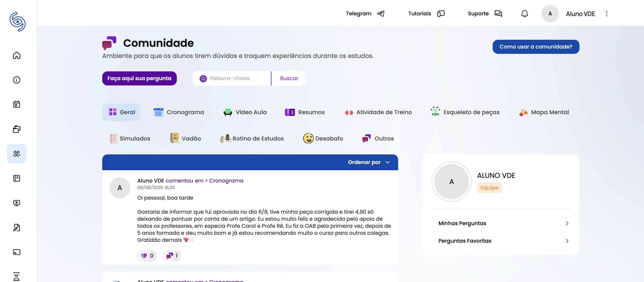Screen dimensions: 644x282
Task: Click the Faça aqui sua pergunta button
Action: [139, 78]
